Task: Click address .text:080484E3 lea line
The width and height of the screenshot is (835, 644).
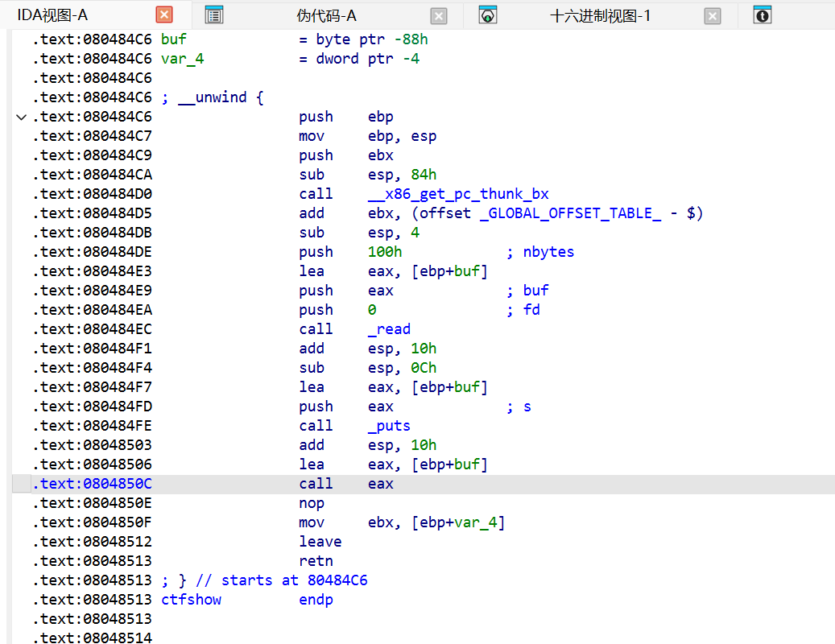Action: [x=92, y=271]
